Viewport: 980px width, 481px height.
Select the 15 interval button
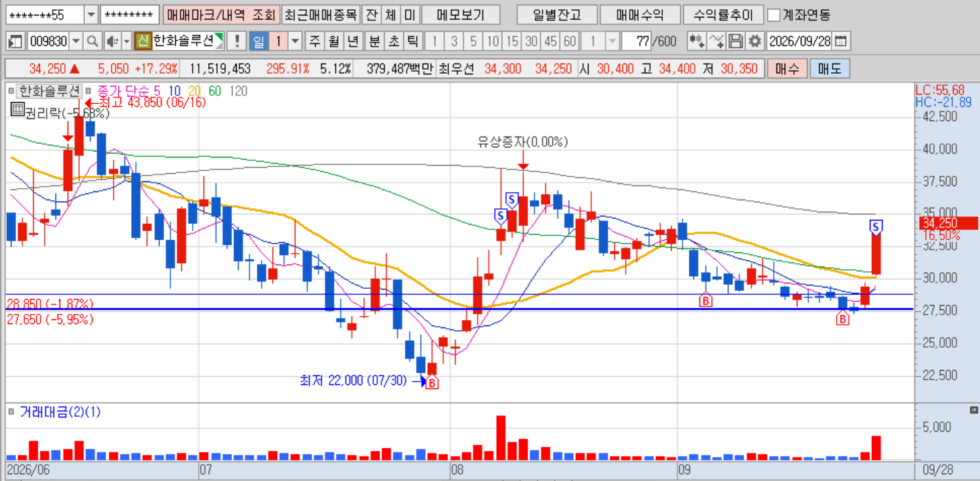coord(512,41)
